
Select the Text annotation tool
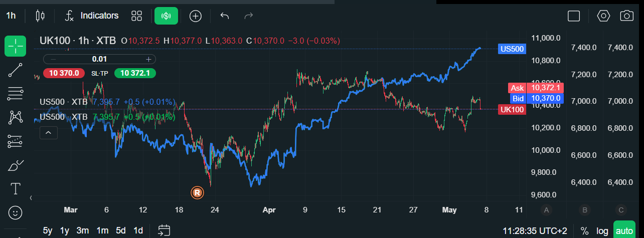[x=16, y=189]
